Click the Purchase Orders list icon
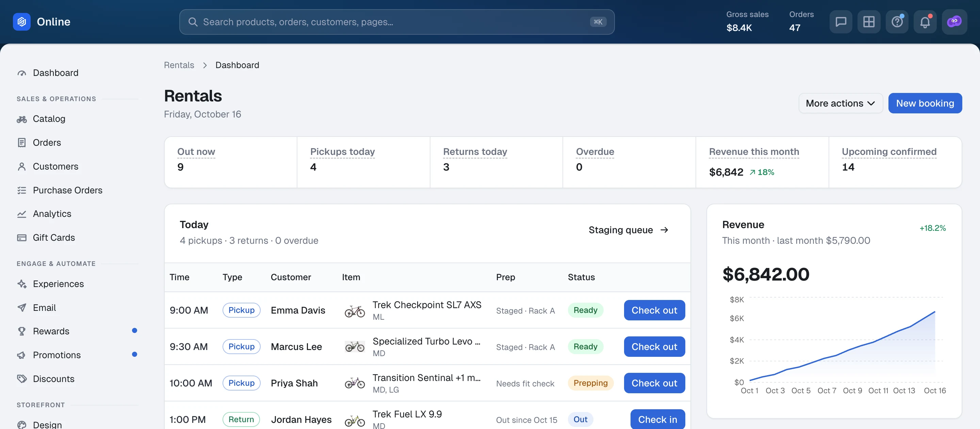The height and width of the screenshot is (429, 980). (22, 190)
